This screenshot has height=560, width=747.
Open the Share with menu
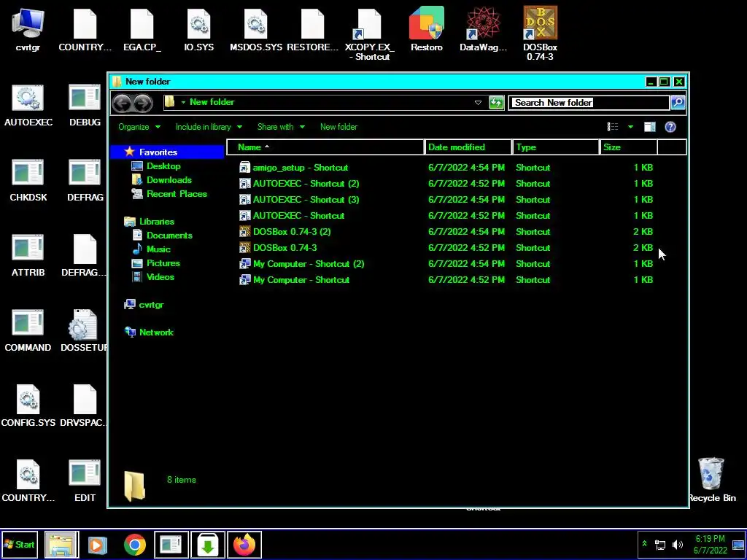click(281, 127)
